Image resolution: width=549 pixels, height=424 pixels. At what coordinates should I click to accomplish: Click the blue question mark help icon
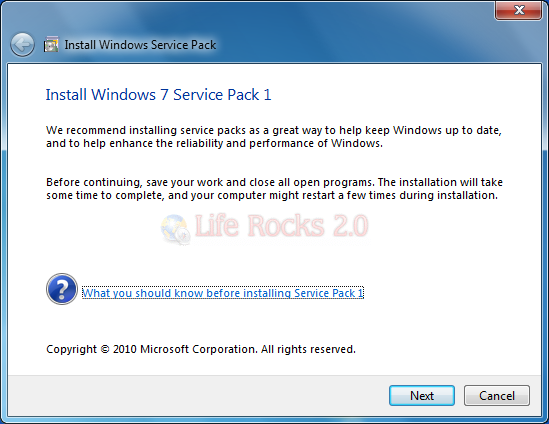62,289
